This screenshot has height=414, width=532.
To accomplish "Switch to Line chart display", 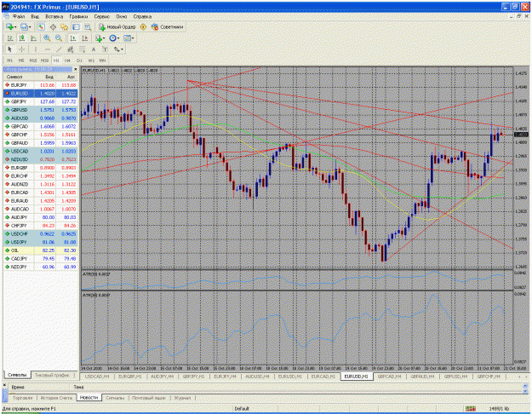I will coord(33,38).
